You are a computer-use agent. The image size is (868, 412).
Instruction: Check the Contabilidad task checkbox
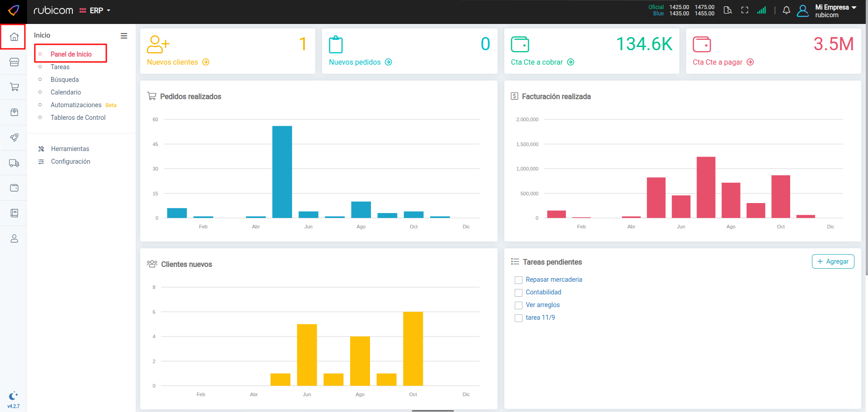click(x=518, y=293)
